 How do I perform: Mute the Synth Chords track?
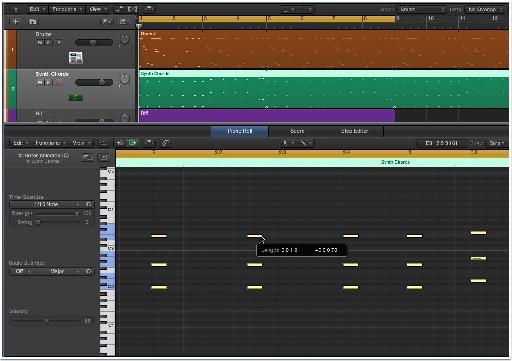pyautogui.click(x=40, y=82)
